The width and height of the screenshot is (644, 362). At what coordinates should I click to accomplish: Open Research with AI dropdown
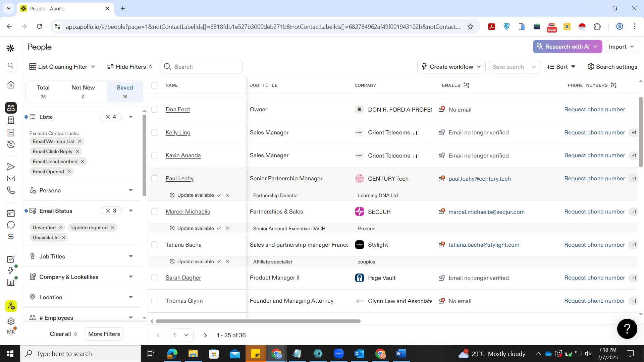click(x=567, y=47)
